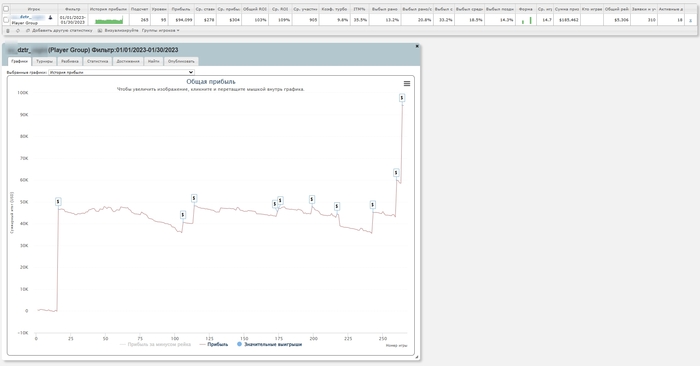
Task: Sort by the Прибыль column header
Action: point(181,9)
